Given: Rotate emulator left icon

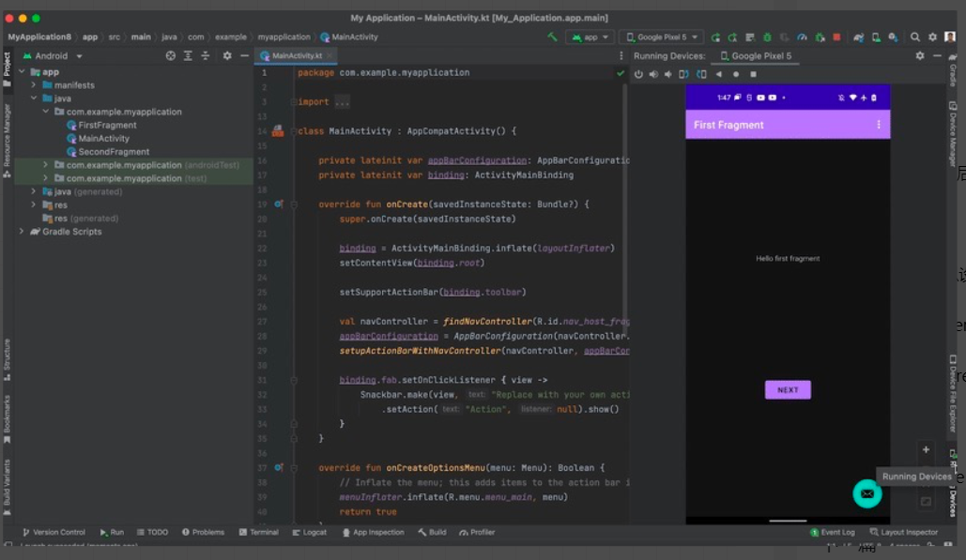Looking at the screenshot, I should [683, 74].
